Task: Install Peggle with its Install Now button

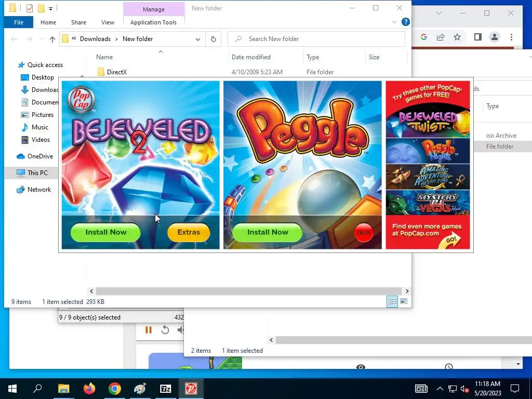Action: tap(268, 232)
